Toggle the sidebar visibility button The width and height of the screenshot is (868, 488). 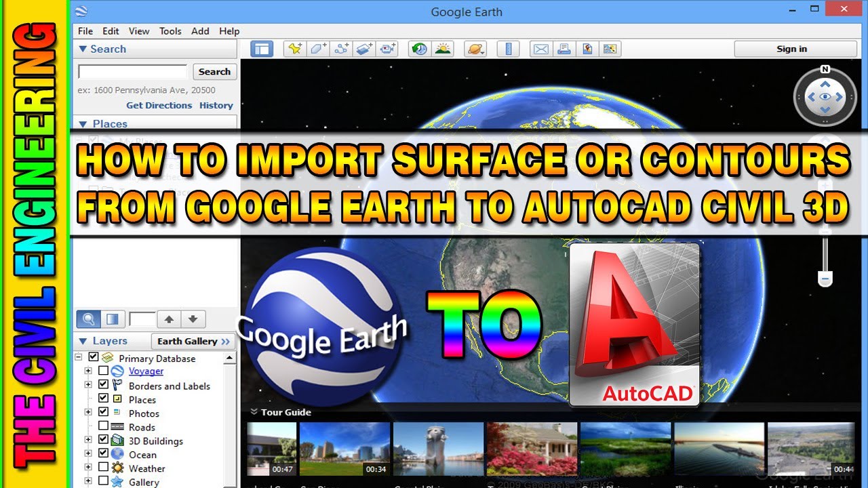pyautogui.click(x=261, y=49)
